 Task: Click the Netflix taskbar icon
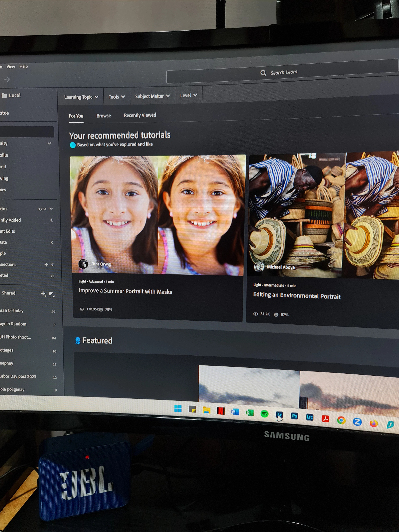pos(221,411)
